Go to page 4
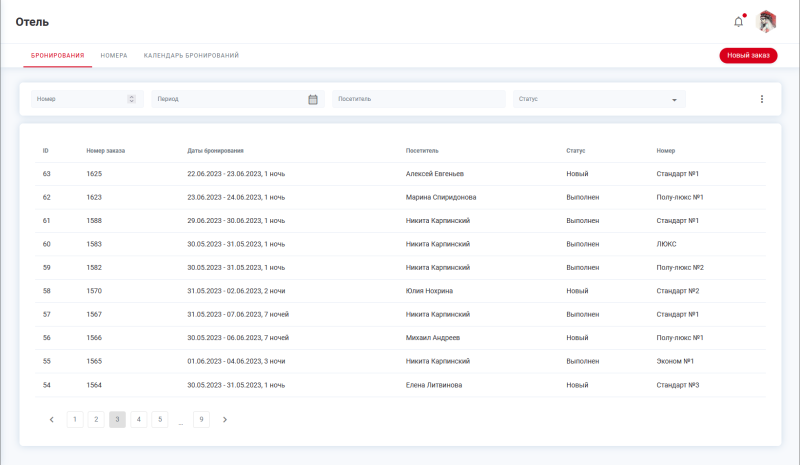 point(139,420)
